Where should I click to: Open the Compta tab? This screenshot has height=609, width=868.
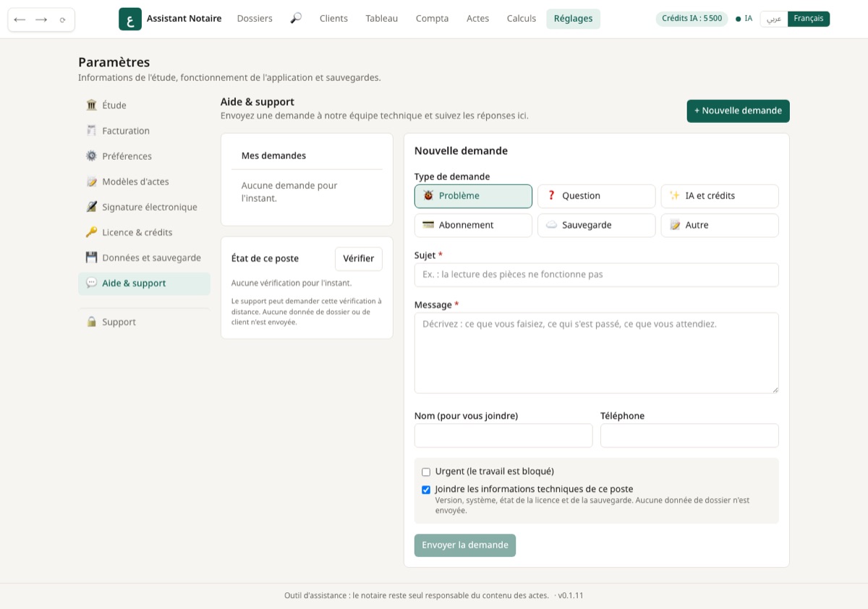click(432, 19)
